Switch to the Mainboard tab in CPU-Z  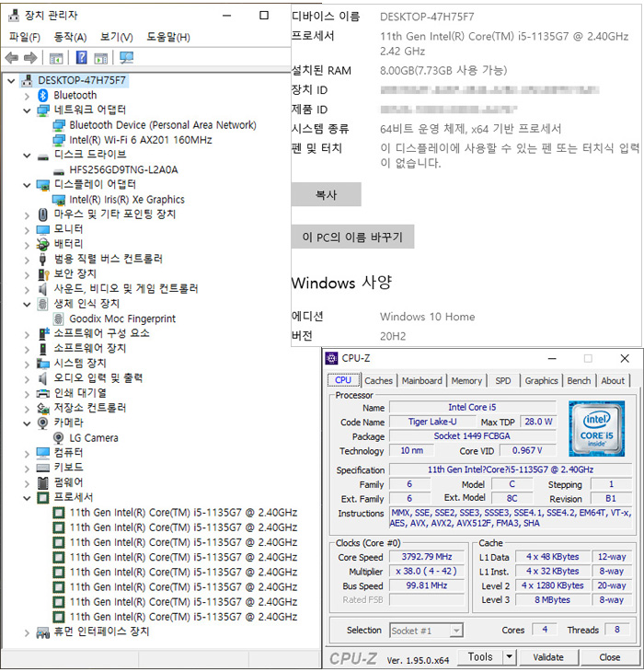[421, 380]
